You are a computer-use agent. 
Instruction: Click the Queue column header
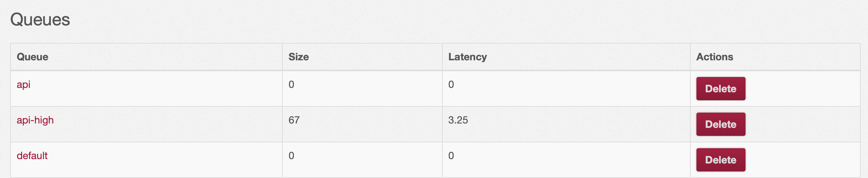(32, 57)
